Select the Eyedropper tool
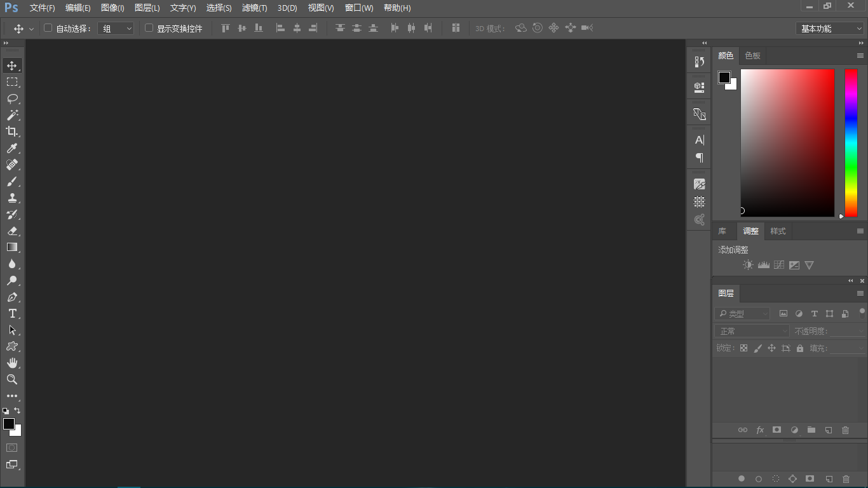 [12, 148]
